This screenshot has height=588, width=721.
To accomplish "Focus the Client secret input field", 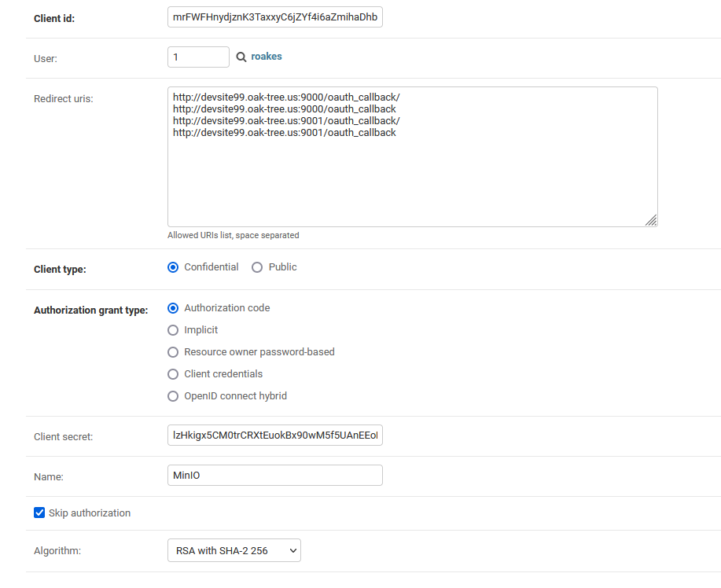I will [274, 435].
